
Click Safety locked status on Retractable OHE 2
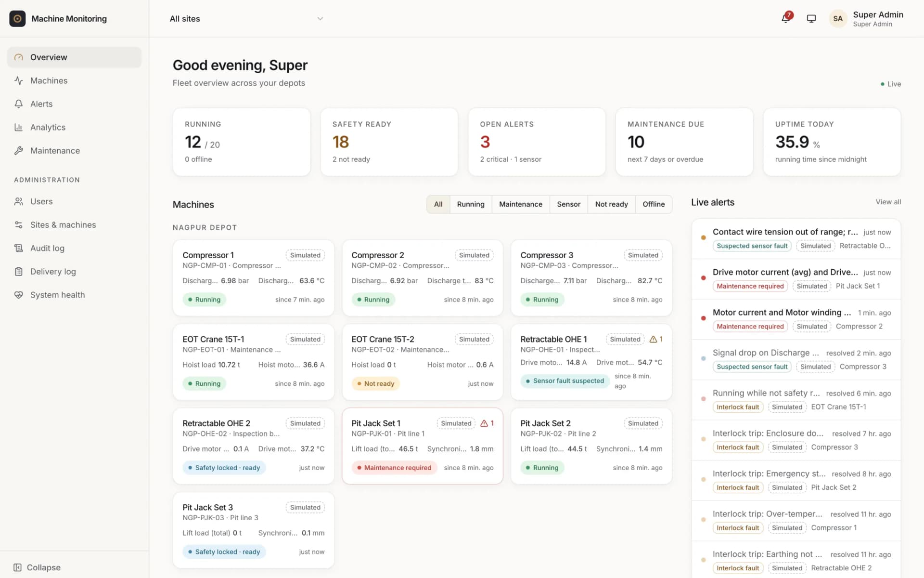tap(224, 468)
